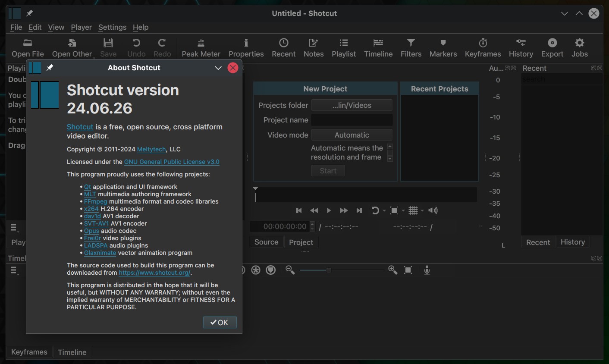The width and height of the screenshot is (609, 364).
Task: Click the fast forward button in player
Action: [344, 210]
